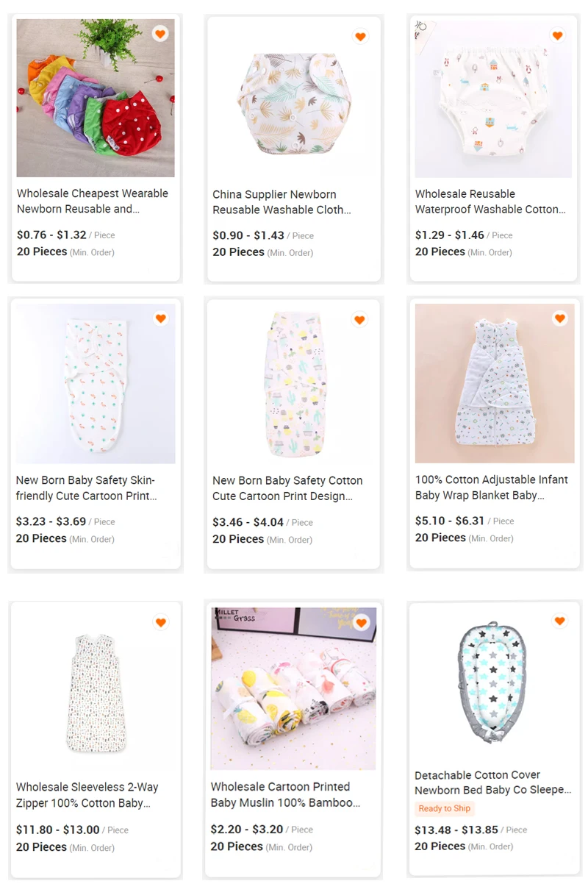Tap the heart on the Cartoon Printed Muslin item
Viewport: 588px width, 895px height.
click(x=360, y=622)
